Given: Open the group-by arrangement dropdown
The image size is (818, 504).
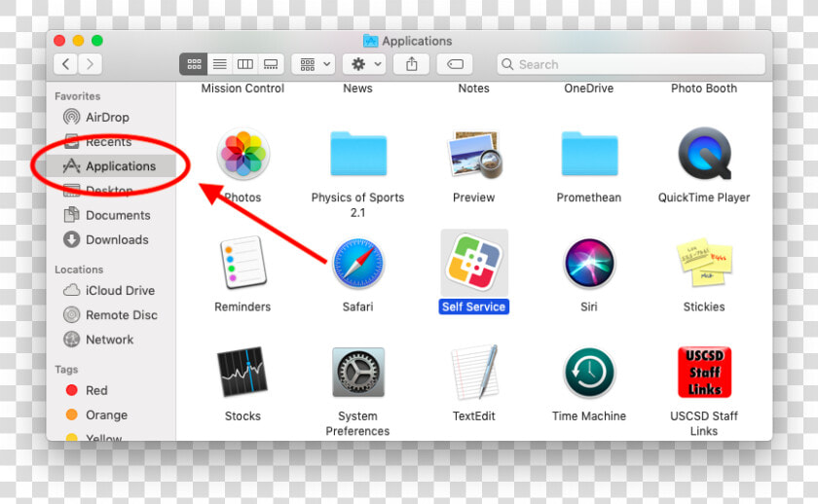Looking at the screenshot, I should click(314, 64).
